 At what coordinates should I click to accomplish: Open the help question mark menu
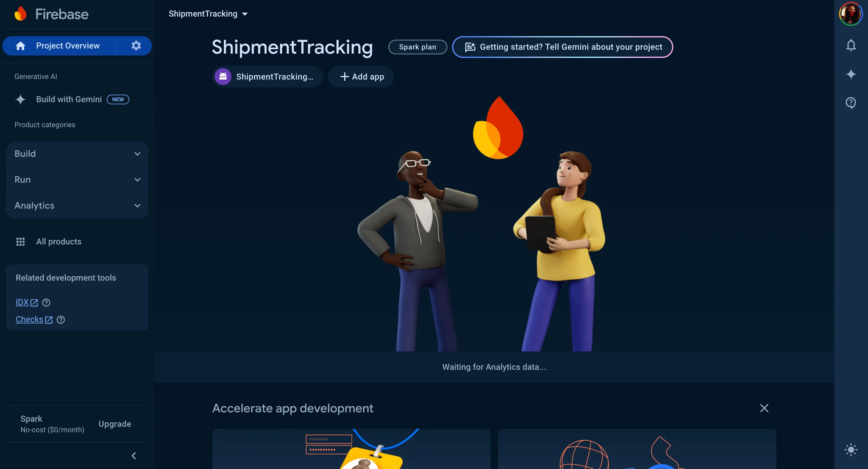coord(851,103)
